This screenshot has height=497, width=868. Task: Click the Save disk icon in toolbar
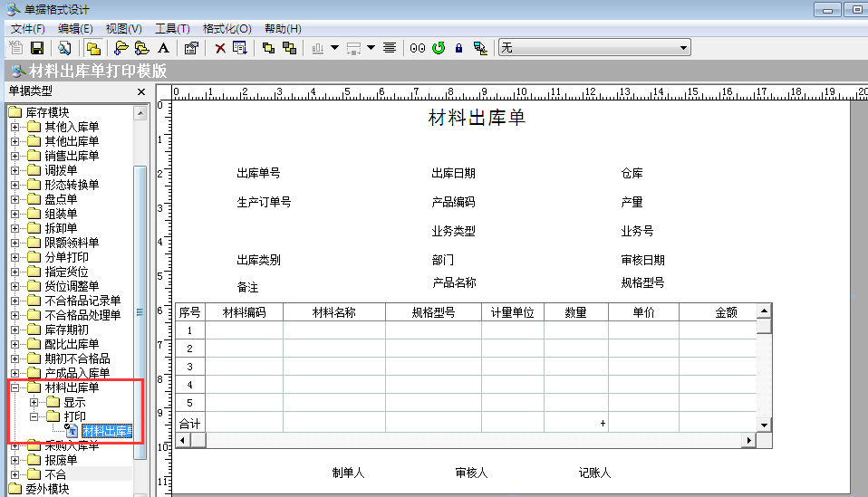tap(38, 47)
